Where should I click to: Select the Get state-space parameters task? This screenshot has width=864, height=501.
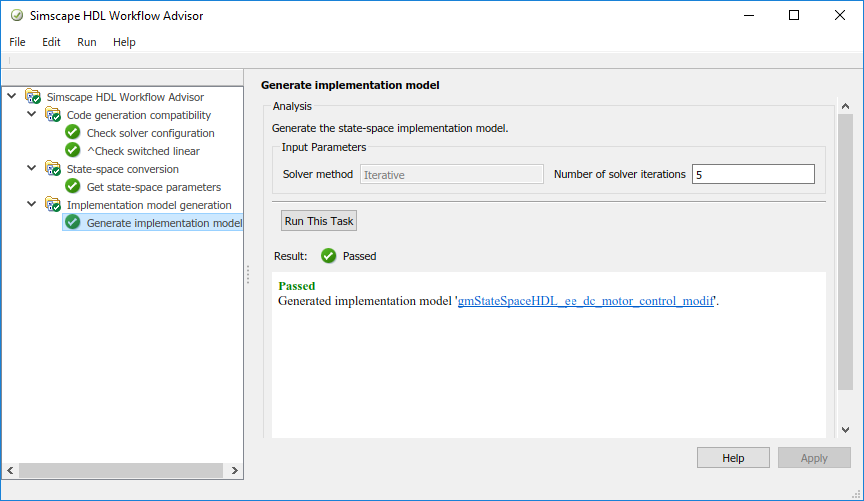click(153, 187)
